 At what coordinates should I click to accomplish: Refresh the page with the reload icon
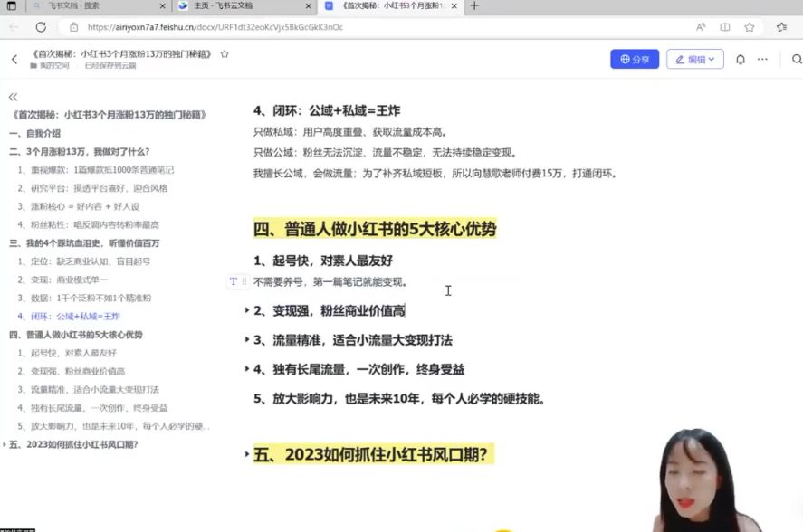(41, 27)
